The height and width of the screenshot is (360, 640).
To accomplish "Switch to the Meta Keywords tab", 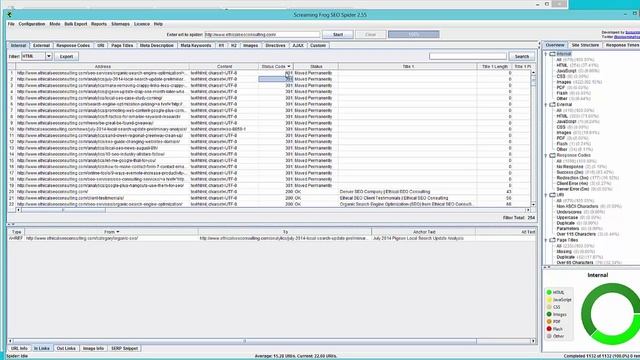I will pyautogui.click(x=196, y=45).
